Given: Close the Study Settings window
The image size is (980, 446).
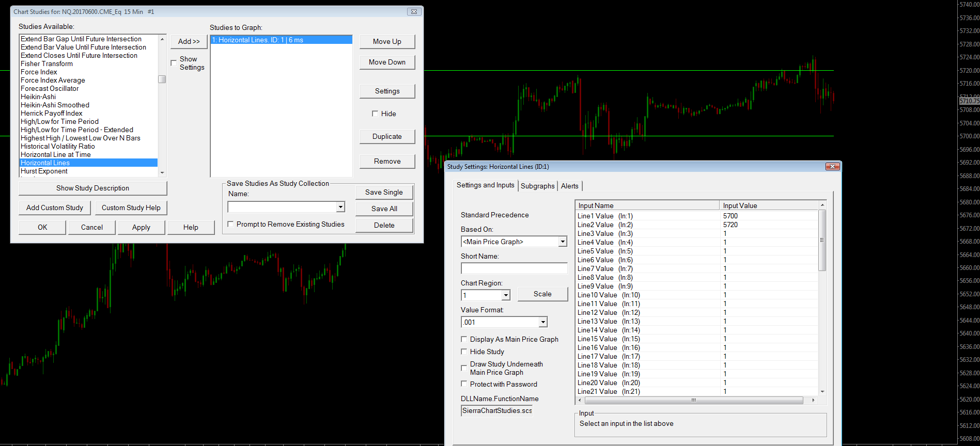Looking at the screenshot, I should click(832, 166).
